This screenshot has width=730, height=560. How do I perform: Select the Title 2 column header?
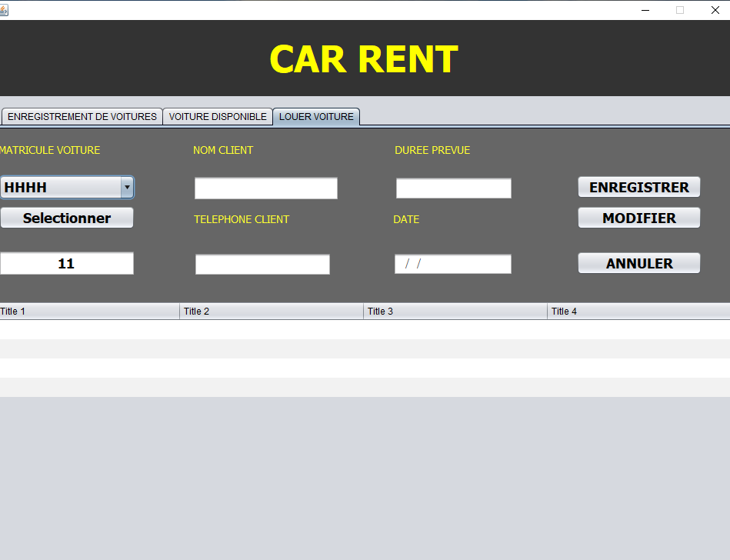coord(272,312)
